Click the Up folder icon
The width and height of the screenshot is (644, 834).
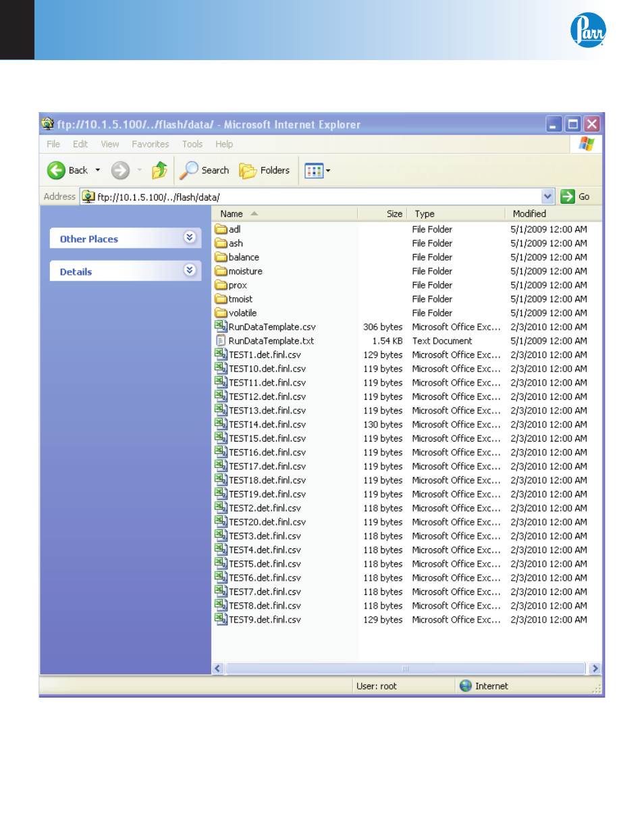[x=159, y=170]
